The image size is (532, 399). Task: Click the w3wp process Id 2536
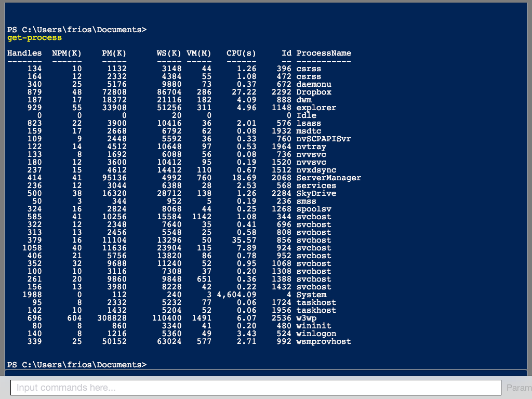(x=281, y=318)
